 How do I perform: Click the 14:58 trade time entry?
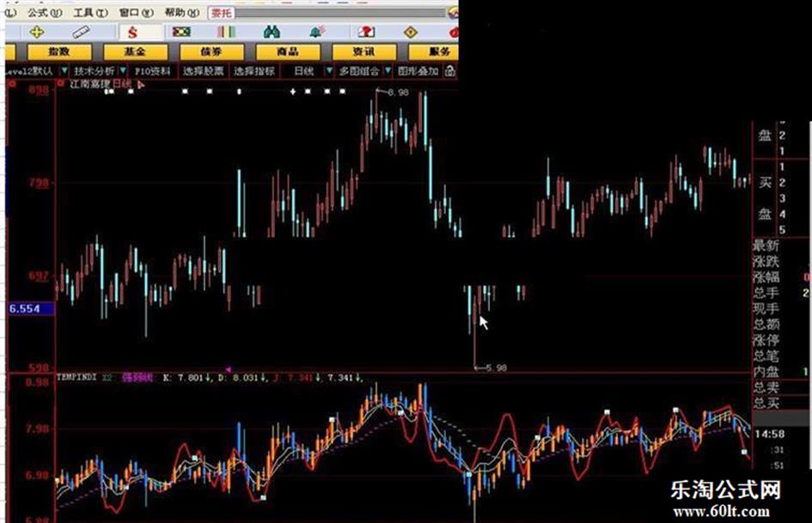tap(770, 434)
